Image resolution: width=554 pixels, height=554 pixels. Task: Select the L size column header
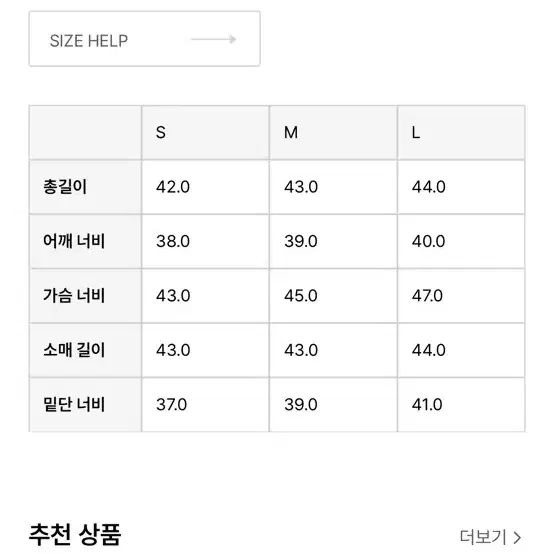[461, 132]
